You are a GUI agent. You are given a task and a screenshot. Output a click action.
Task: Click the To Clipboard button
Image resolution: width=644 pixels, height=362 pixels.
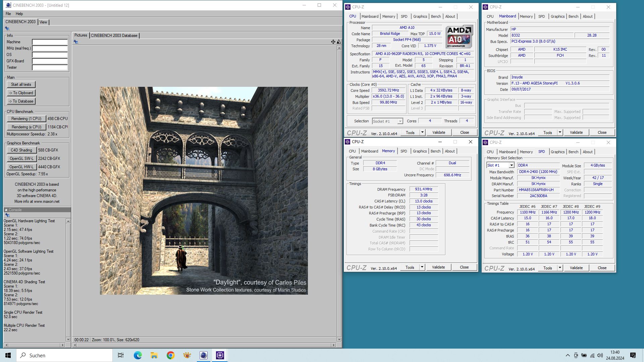click(21, 93)
